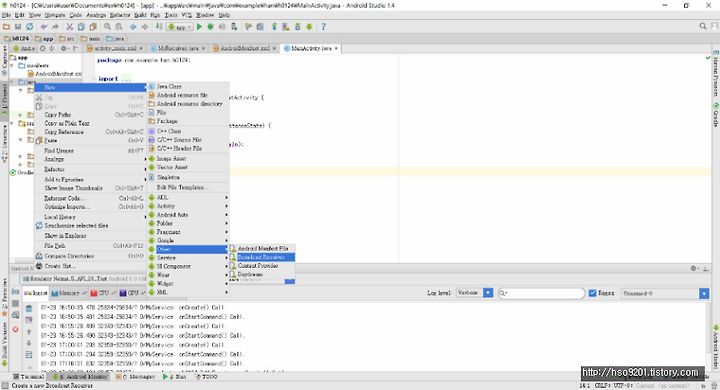Open the Gradle side panel tab

(715, 115)
